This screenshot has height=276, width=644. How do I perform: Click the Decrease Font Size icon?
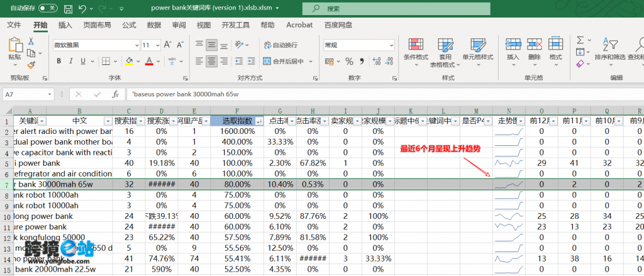pyautogui.click(x=180, y=45)
